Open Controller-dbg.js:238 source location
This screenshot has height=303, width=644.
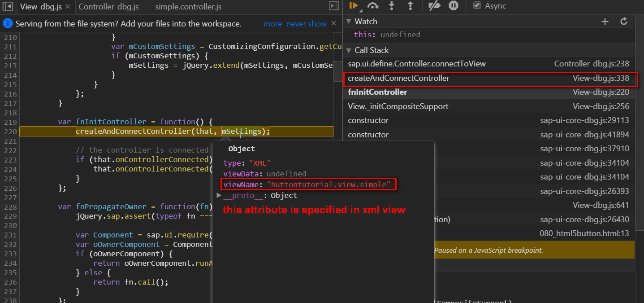click(x=592, y=64)
